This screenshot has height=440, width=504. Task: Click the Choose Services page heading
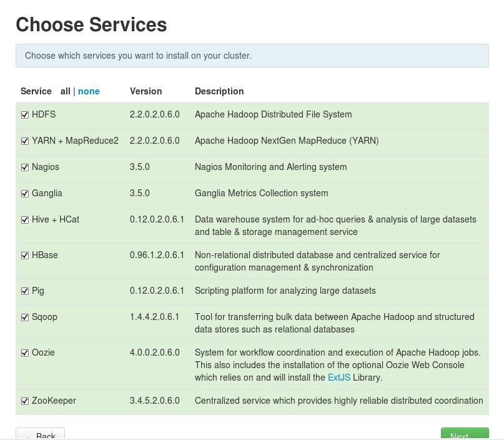coord(92,26)
